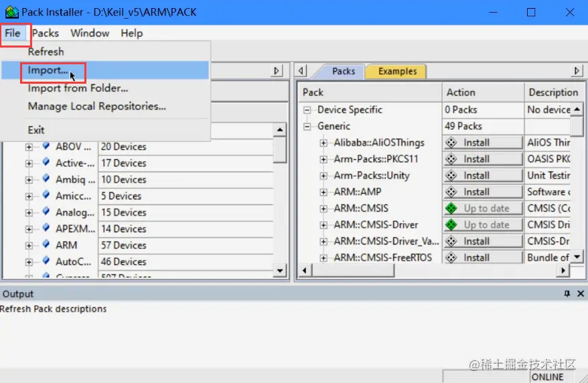This screenshot has width=588, height=383.
Task: Open the Window menu
Action: pyautogui.click(x=90, y=33)
